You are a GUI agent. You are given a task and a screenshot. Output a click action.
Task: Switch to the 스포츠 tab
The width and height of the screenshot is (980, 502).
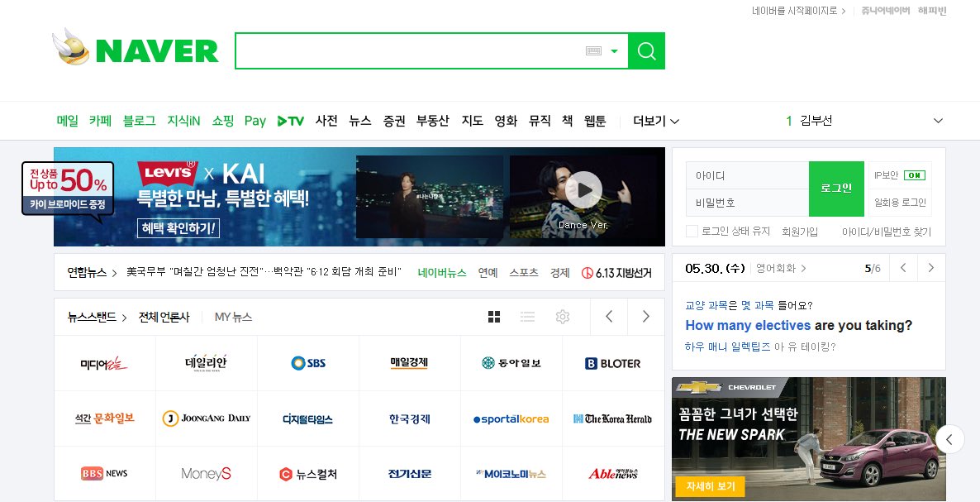[x=524, y=273]
